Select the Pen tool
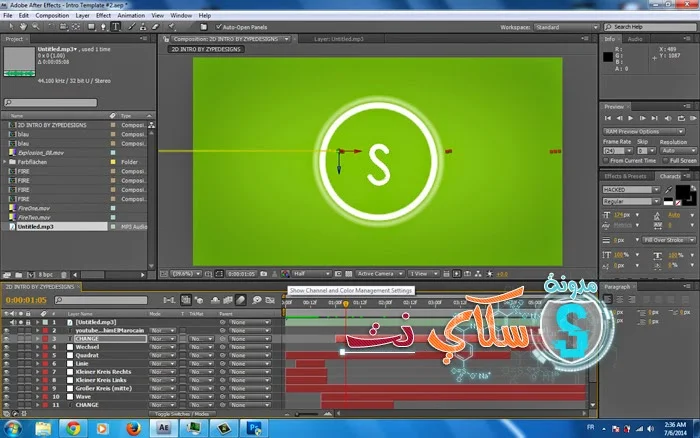Screen dimensions: 700x438 click(x=103, y=27)
